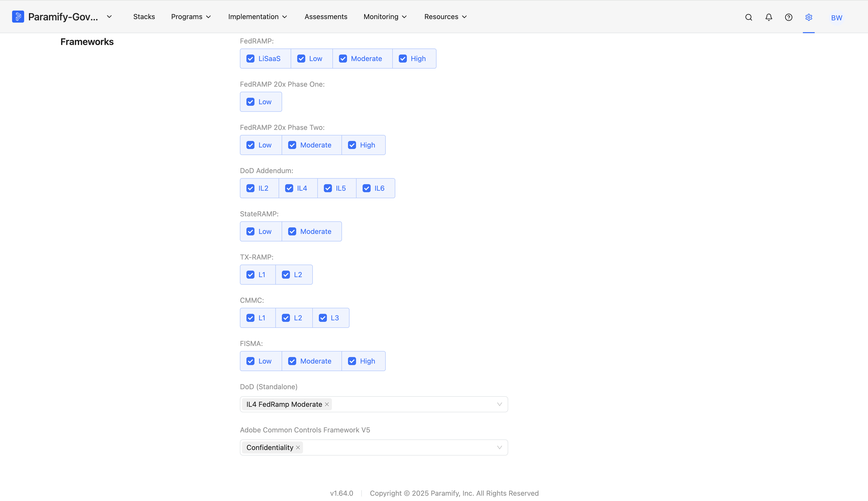
Task: Remove the IL4 FedRamp Moderate tag
Action: coord(327,404)
